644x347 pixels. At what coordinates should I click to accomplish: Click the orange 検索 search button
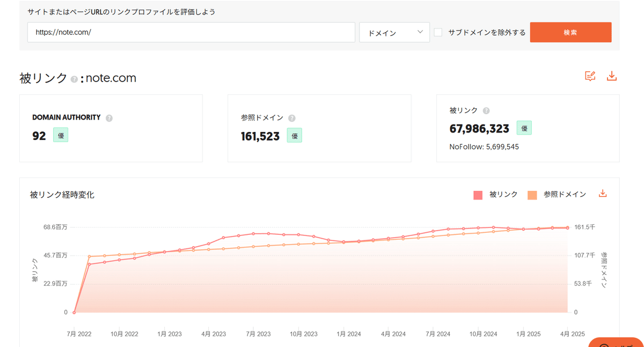(570, 32)
